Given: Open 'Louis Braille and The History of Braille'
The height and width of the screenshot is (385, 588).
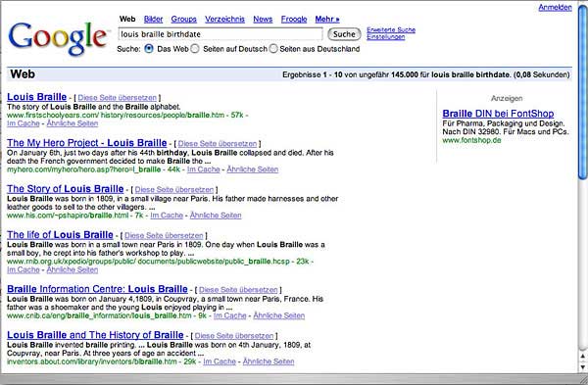Looking at the screenshot, I should [x=95, y=335].
